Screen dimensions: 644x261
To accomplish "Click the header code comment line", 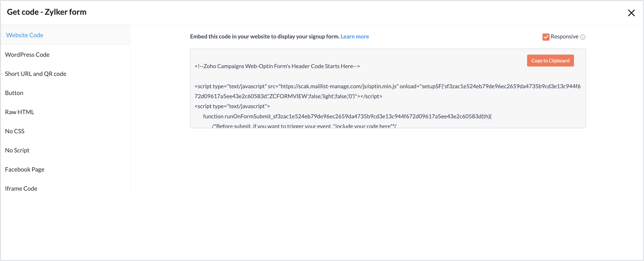I will [277, 66].
